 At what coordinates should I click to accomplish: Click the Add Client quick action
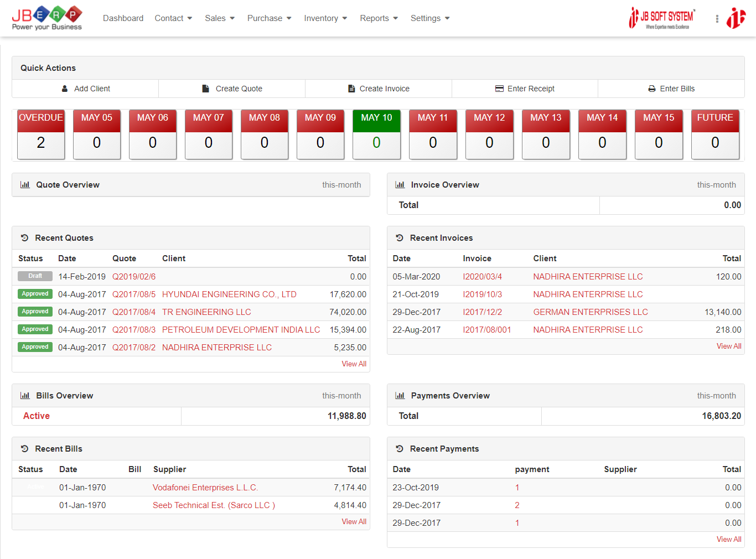point(85,89)
